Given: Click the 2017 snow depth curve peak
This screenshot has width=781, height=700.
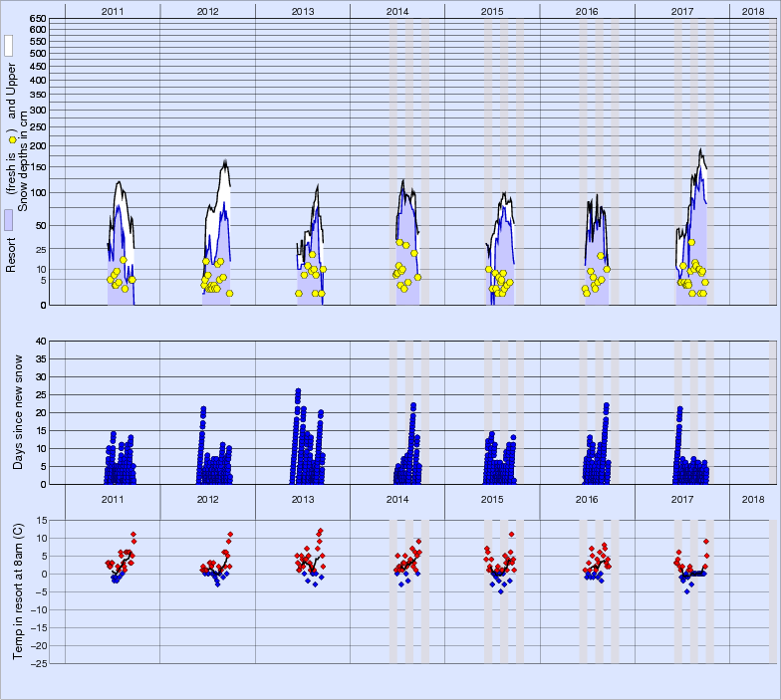Looking at the screenshot, I should coord(701,151).
